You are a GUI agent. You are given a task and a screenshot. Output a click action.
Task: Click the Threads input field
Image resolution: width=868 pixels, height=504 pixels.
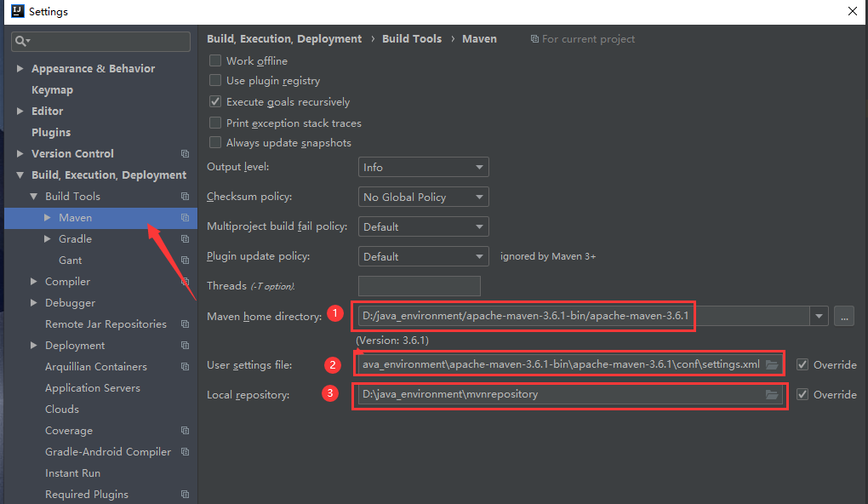pos(419,286)
